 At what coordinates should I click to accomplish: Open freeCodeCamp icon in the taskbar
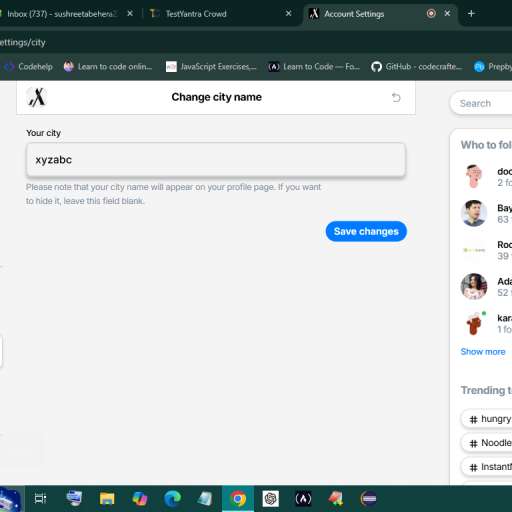[303, 499]
